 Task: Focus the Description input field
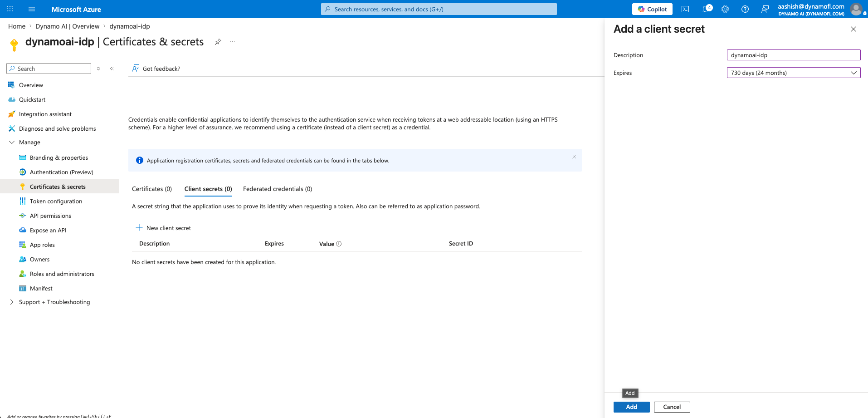point(794,55)
